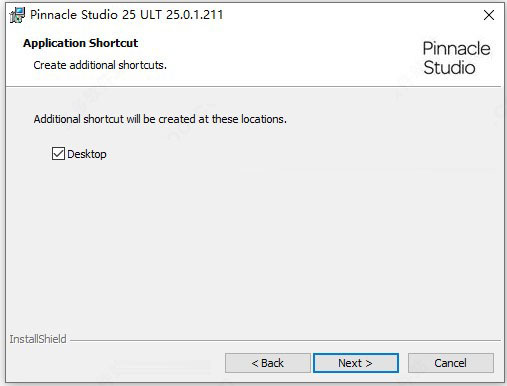The height and width of the screenshot is (386, 507).
Task: Go back with the Back button
Action: coord(268,363)
